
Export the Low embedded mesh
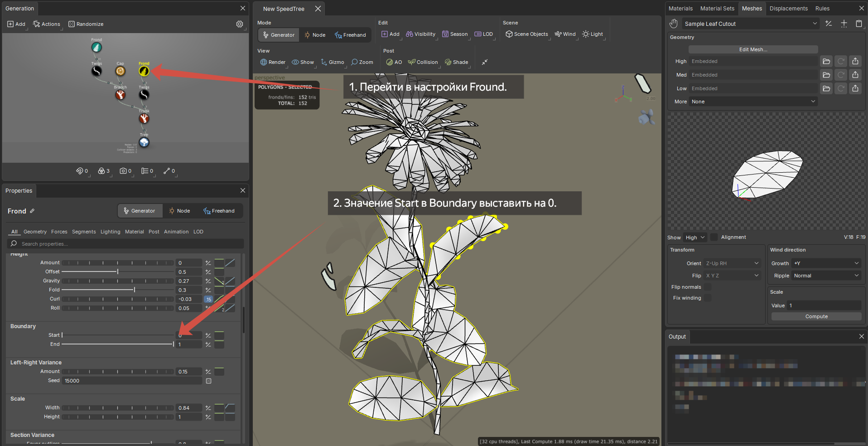click(855, 88)
